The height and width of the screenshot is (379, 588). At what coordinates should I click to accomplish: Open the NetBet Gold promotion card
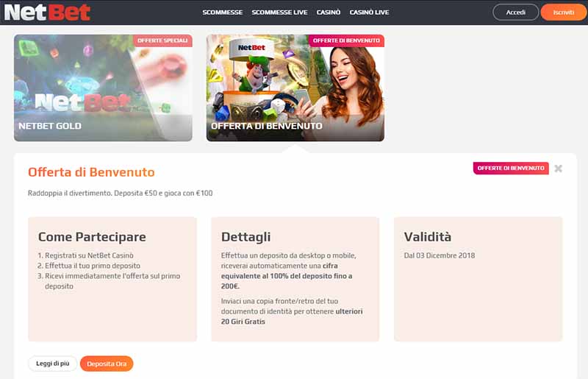(103, 88)
